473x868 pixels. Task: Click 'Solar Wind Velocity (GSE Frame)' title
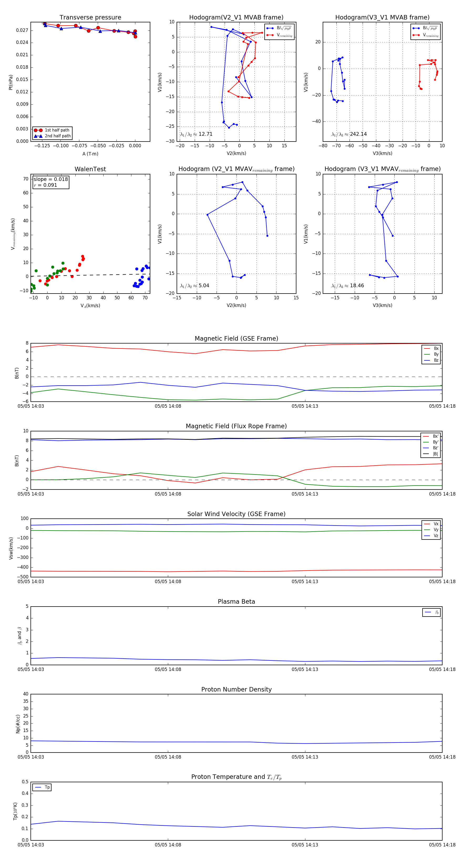[236, 514]
